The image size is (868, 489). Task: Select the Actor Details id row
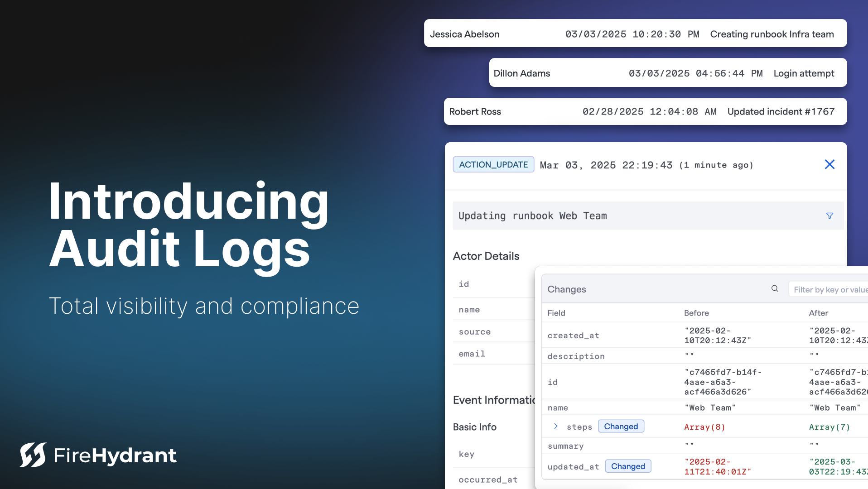(x=494, y=284)
